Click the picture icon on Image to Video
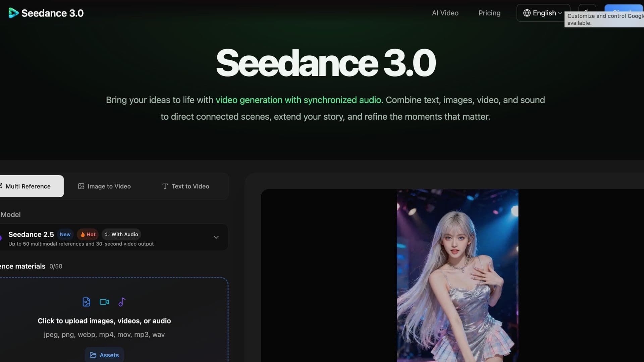The height and width of the screenshot is (362, 644). click(x=81, y=186)
